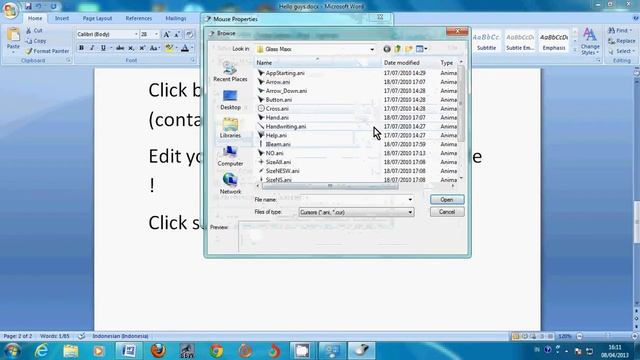Click the Windows Start button

click(12, 351)
